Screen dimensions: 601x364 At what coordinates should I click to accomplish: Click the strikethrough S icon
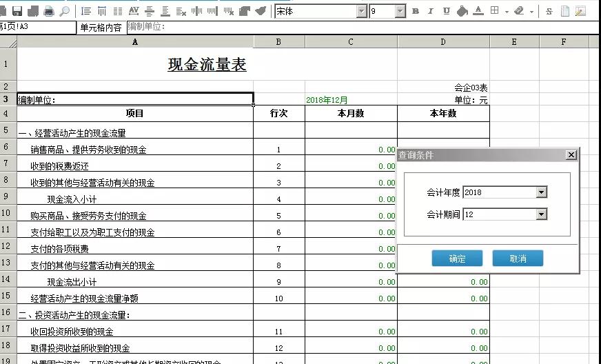point(549,11)
